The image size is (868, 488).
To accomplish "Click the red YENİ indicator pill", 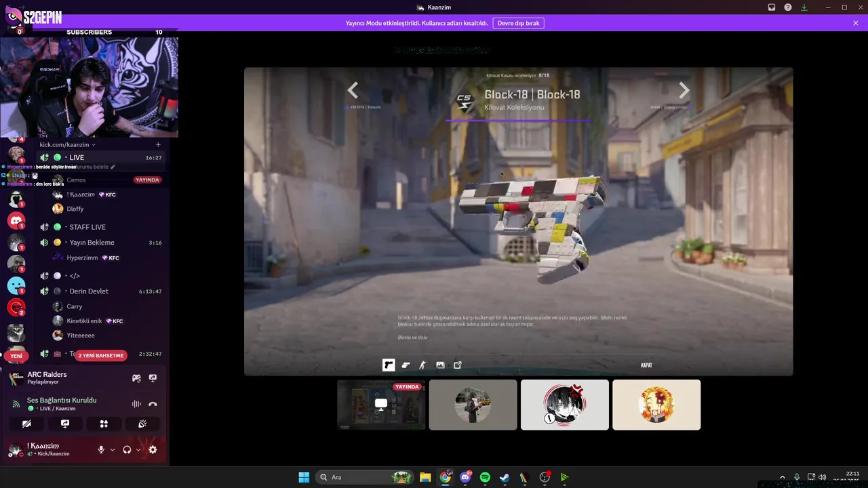I will coord(16,356).
